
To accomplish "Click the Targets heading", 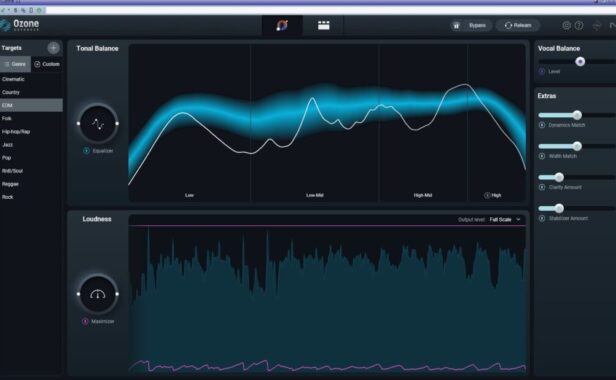I will tap(11, 48).
